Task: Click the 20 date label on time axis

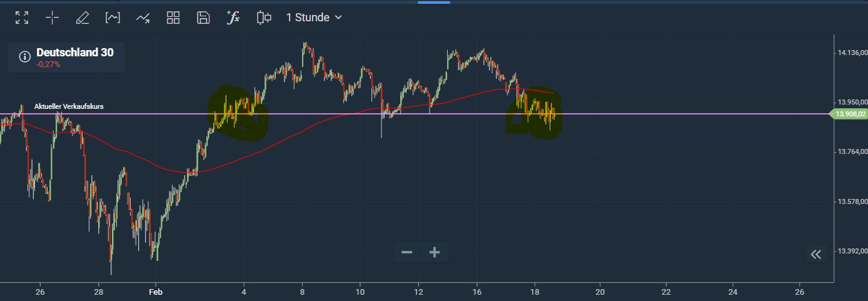Action: coord(600,292)
